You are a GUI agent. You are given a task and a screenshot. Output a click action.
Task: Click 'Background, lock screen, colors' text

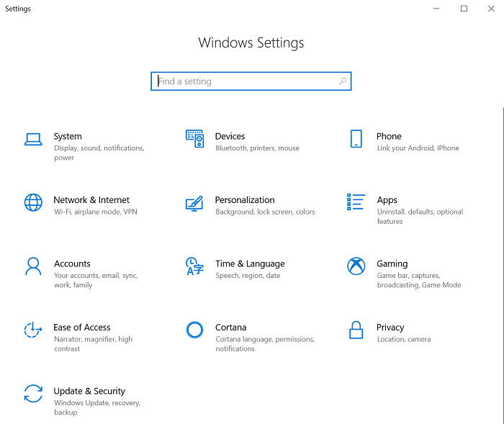[x=265, y=212]
